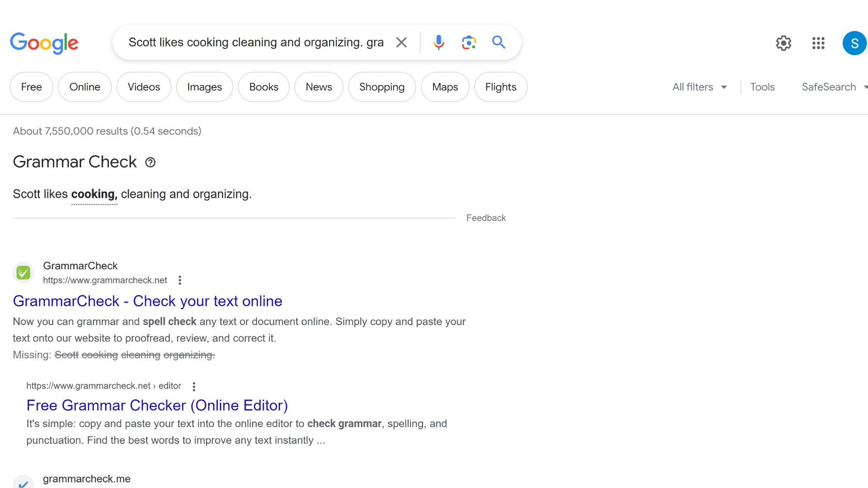Click the Google microphone voice search icon
This screenshot has height=488, width=868.
pos(439,42)
